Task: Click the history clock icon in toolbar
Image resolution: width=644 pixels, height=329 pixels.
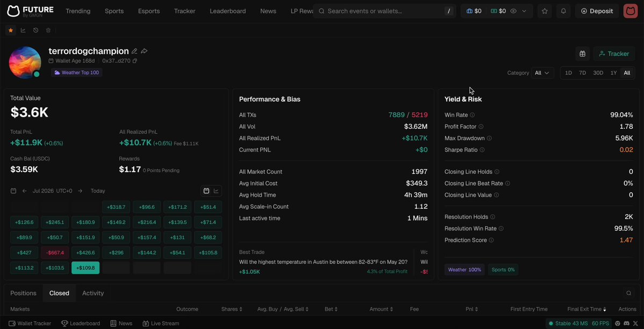Action: tap(36, 30)
